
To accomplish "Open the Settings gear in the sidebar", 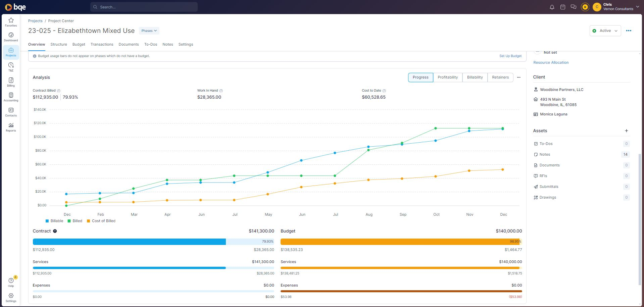I will click(11, 298).
